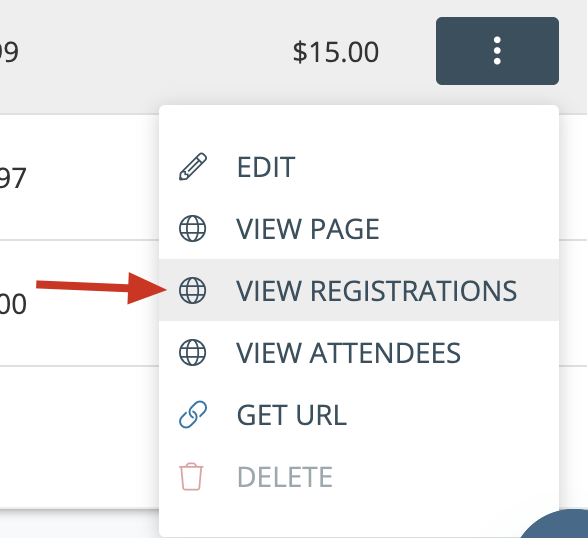Click the trash can icon for Delete

191,477
